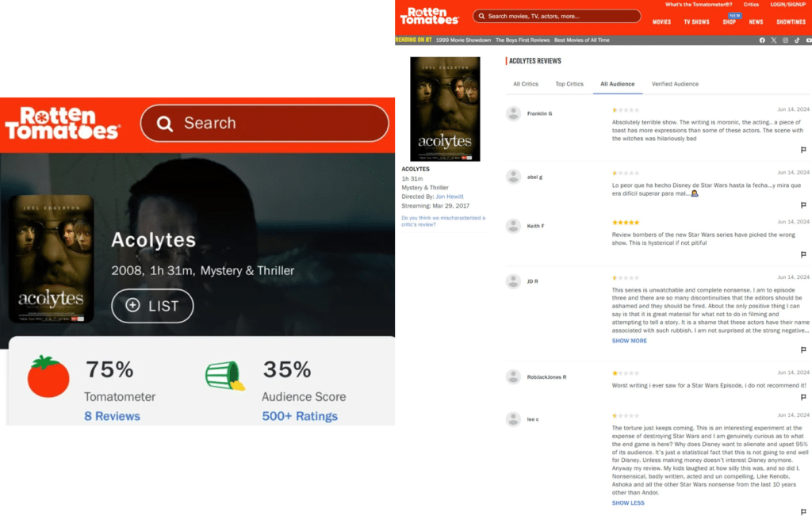Open the MOVIES menu
This screenshot has width=812, height=523.
[x=662, y=21]
